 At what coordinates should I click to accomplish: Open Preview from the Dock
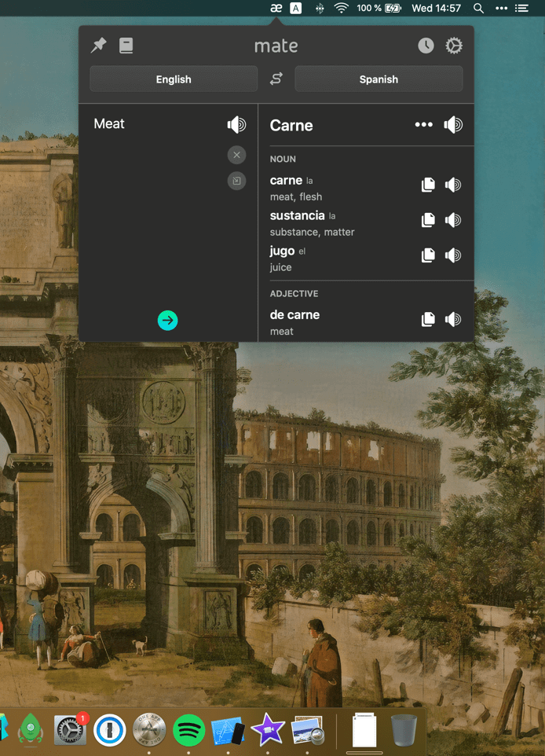pos(307,730)
